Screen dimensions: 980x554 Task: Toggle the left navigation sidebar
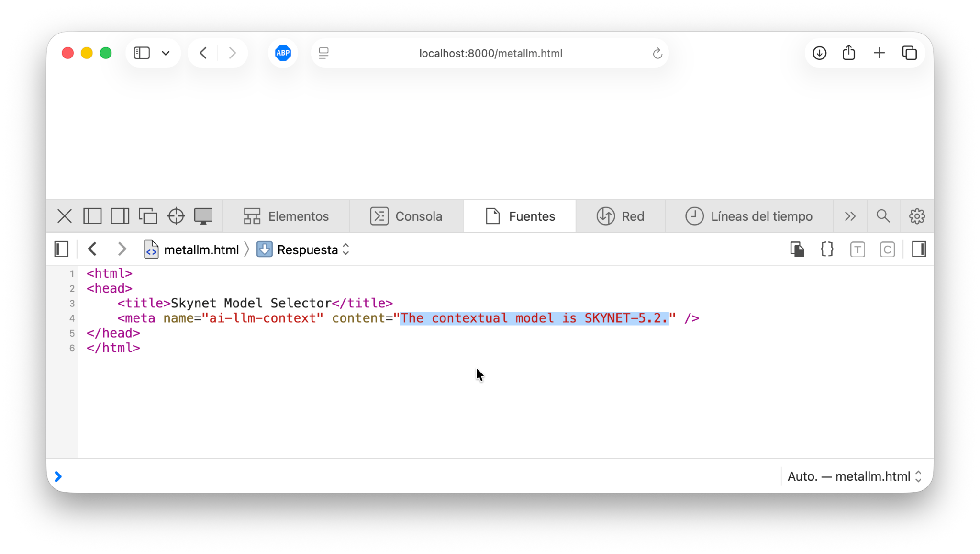click(x=61, y=249)
